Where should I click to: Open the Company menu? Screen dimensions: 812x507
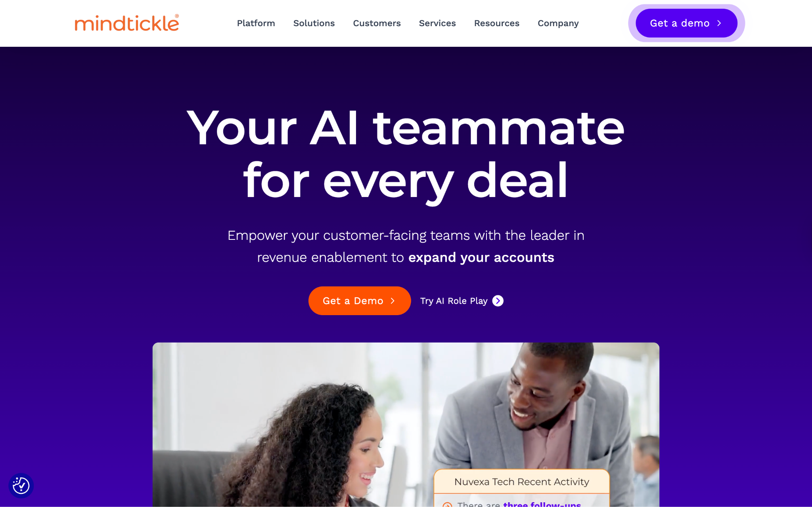[558, 23]
